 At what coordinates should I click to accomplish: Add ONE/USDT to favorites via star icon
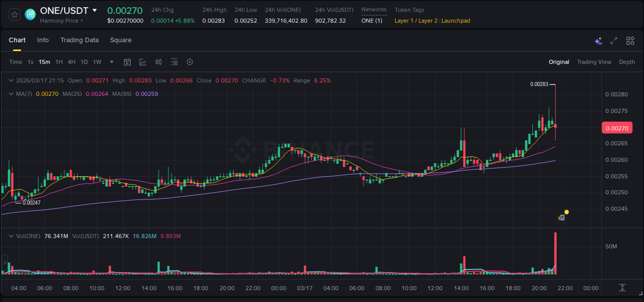point(14,14)
